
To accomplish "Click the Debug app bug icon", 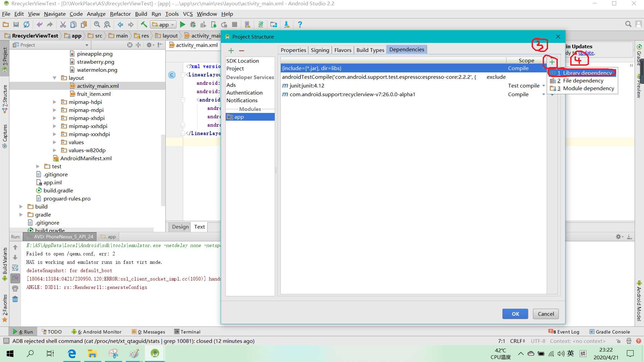I will click(x=193, y=24).
